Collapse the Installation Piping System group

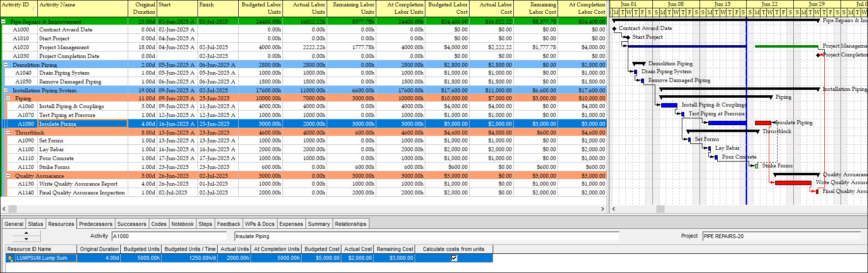click(6, 90)
